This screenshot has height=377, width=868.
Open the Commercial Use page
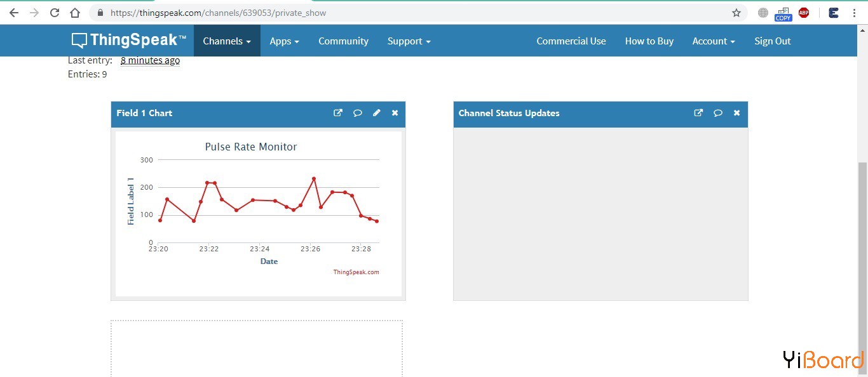click(x=571, y=41)
